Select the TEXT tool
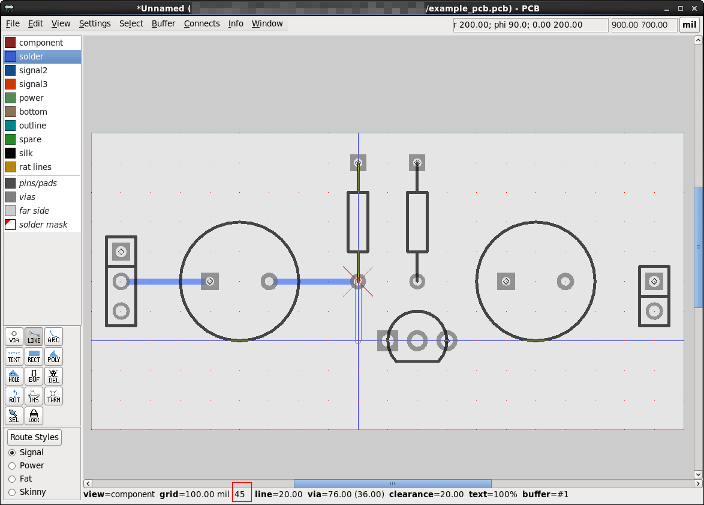This screenshot has width=704, height=505. [x=14, y=356]
